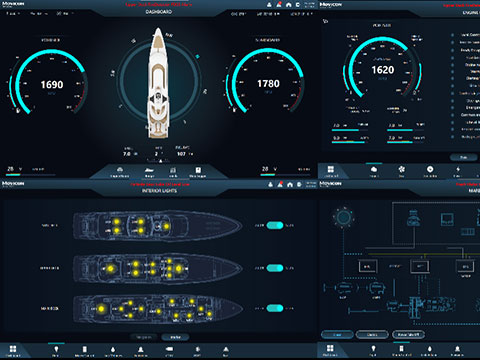Open triangle icon in Interior Lights navigation
The height and width of the screenshot is (360, 480).
click(x=226, y=349)
